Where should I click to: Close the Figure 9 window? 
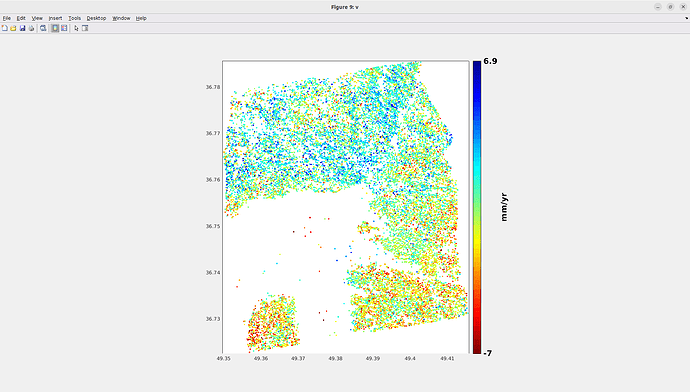[x=683, y=7]
